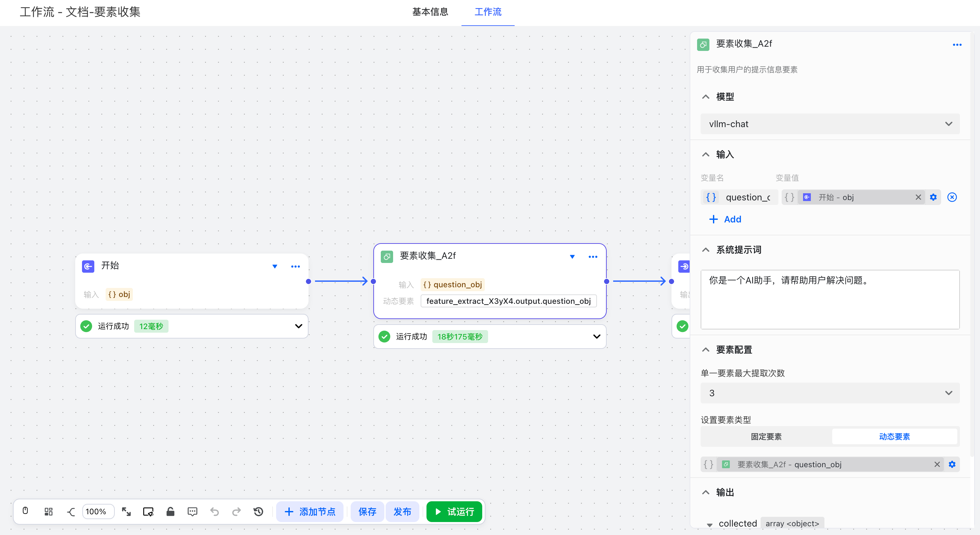Viewport: 980px width, 535px height.
Task: Click the fit-to-screen expand arrows icon
Action: 126,511
